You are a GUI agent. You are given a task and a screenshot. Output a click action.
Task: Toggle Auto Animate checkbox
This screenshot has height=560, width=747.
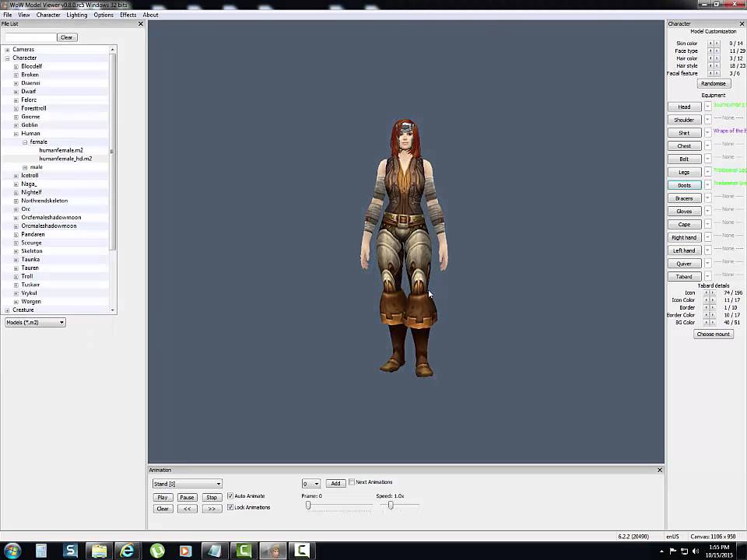[230, 495]
